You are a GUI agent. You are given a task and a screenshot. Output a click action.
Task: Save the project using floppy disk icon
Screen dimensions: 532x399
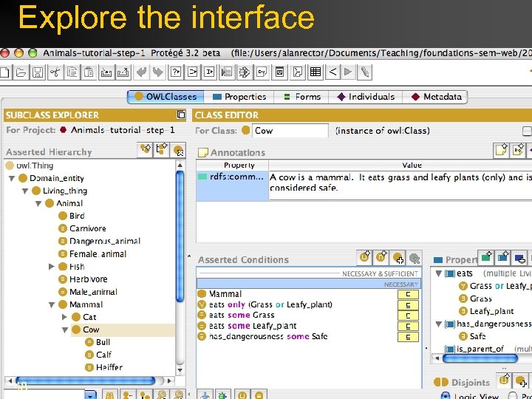38,72
